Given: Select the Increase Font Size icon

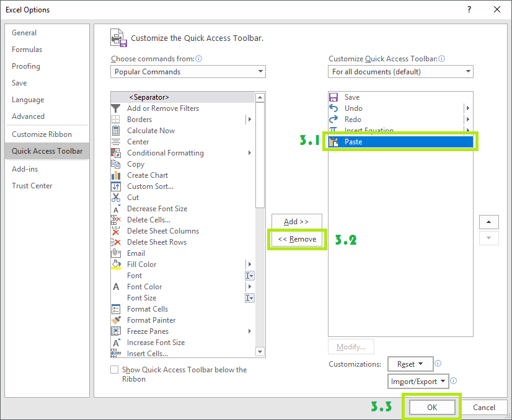Looking at the screenshot, I should coord(117,343).
